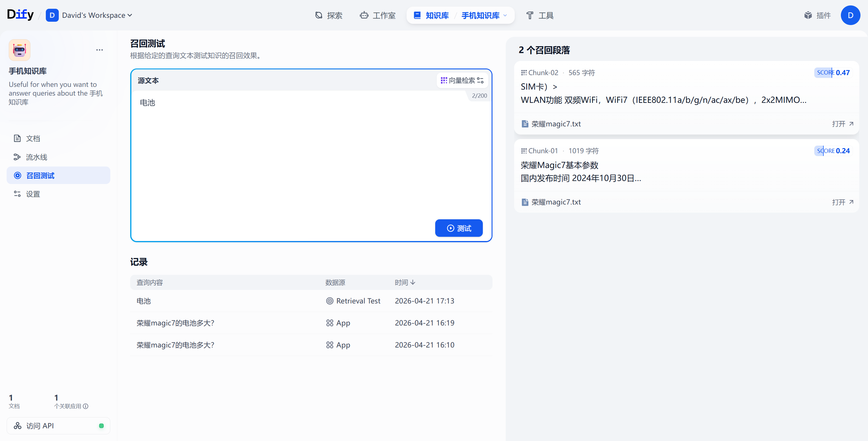Open 设置 settings in sidebar

coord(33,194)
